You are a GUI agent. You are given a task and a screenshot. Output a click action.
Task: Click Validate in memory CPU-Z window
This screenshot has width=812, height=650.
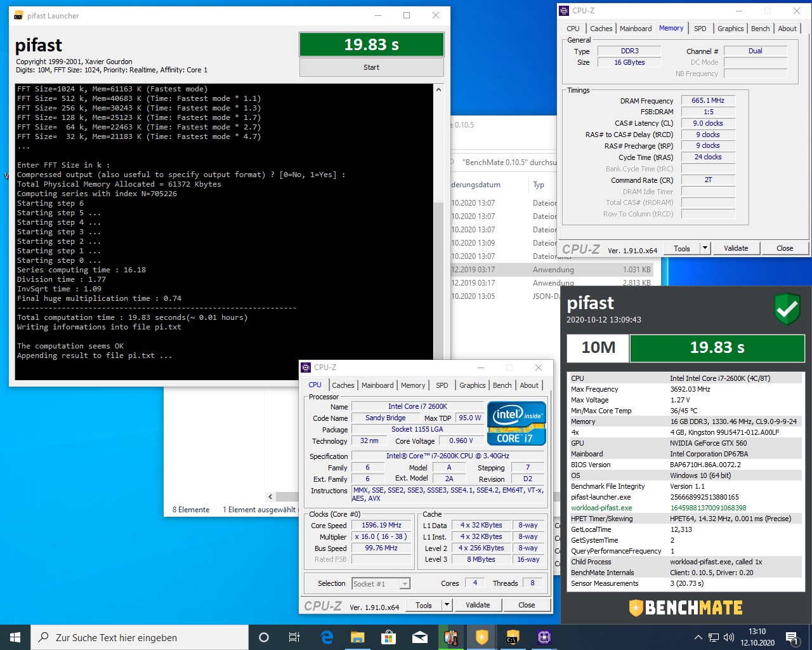(x=736, y=248)
